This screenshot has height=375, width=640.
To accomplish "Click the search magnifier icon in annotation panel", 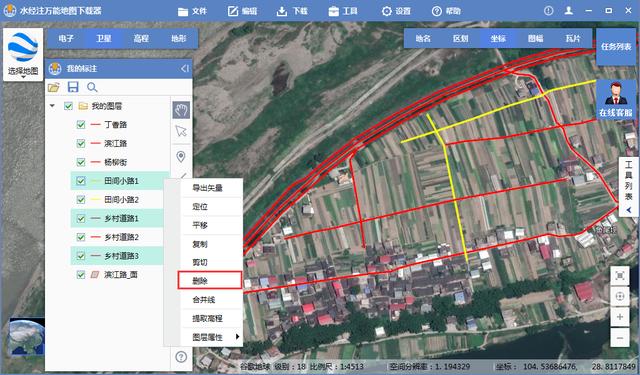I will [92, 87].
